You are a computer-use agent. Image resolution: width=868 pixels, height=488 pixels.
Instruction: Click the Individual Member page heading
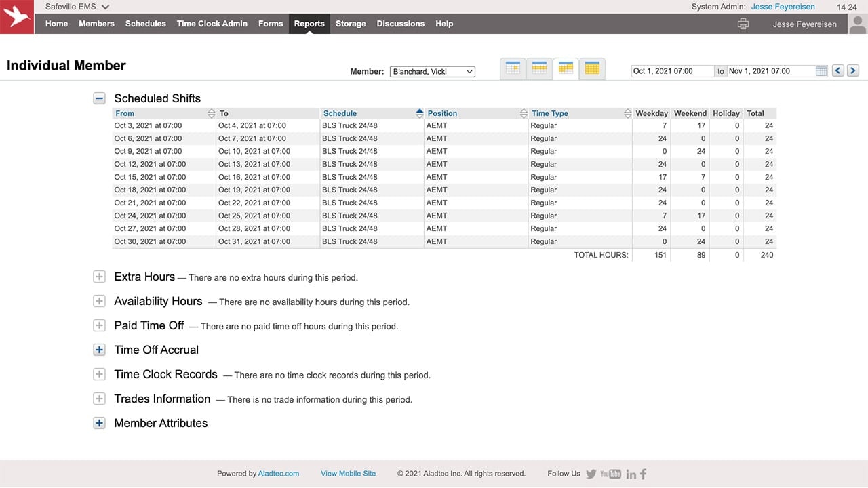tap(66, 66)
